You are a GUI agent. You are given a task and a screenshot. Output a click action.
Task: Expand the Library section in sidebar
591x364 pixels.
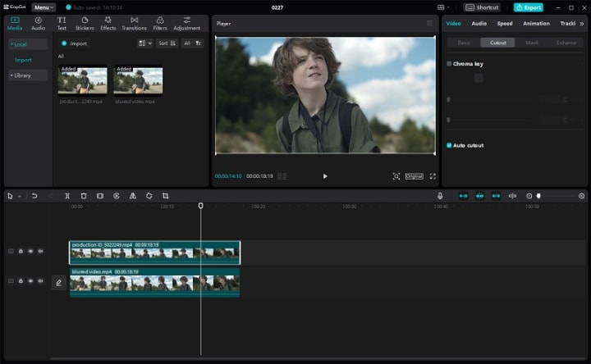click(21, 75)
